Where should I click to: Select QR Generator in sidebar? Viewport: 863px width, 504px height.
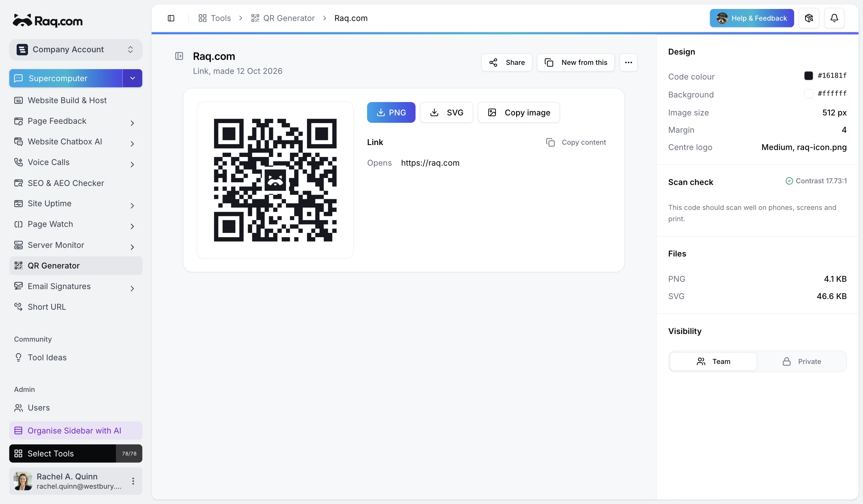pos(76,265)
